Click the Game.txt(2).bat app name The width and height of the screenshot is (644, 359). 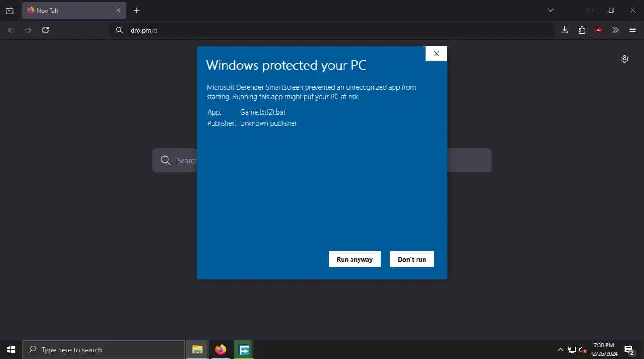(x=263, y=112)
